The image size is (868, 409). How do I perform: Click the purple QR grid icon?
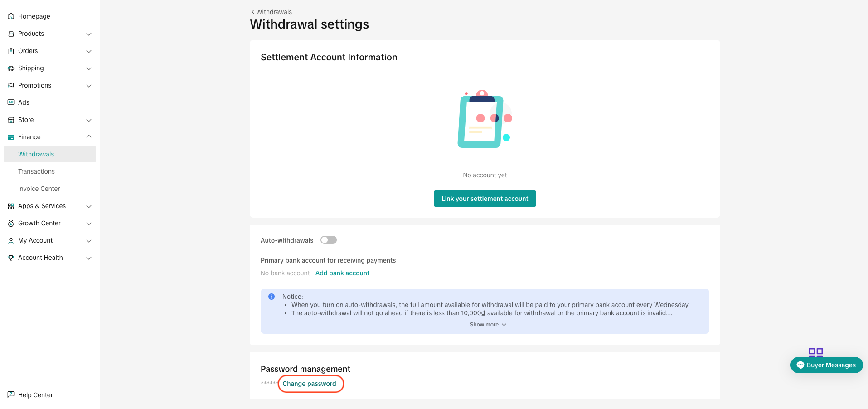pyautogui.click(x=815, y=351)
